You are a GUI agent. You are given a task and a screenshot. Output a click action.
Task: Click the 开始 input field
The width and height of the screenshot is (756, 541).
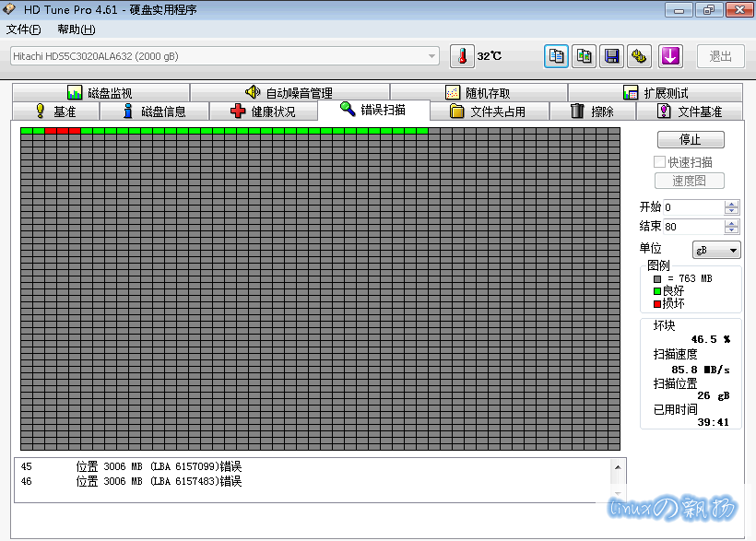click(x=693, y=207)
